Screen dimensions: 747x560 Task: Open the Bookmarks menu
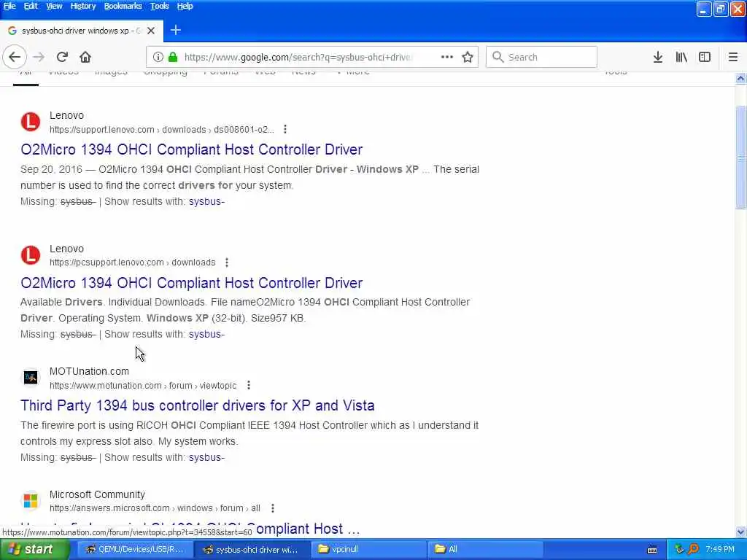[123, 6]
